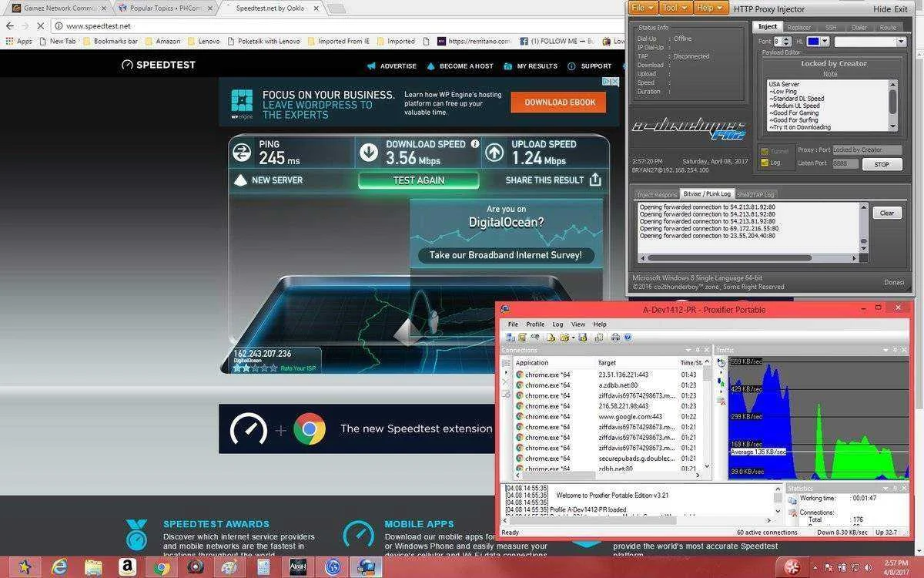Screen dimensions: 924x578
Task: Open the HL color dropdown arrow
Action: pos(825,42)
